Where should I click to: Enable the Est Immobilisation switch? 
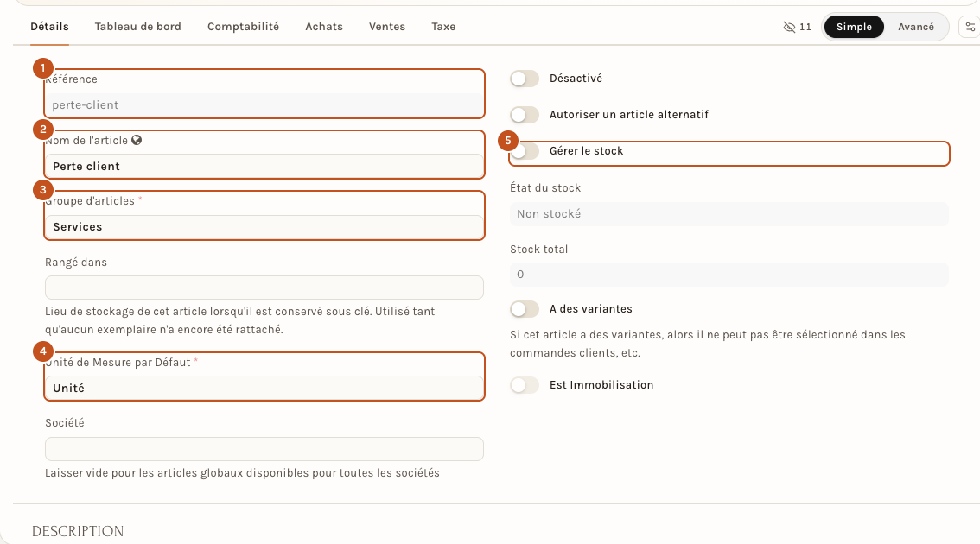pos(525,385)
